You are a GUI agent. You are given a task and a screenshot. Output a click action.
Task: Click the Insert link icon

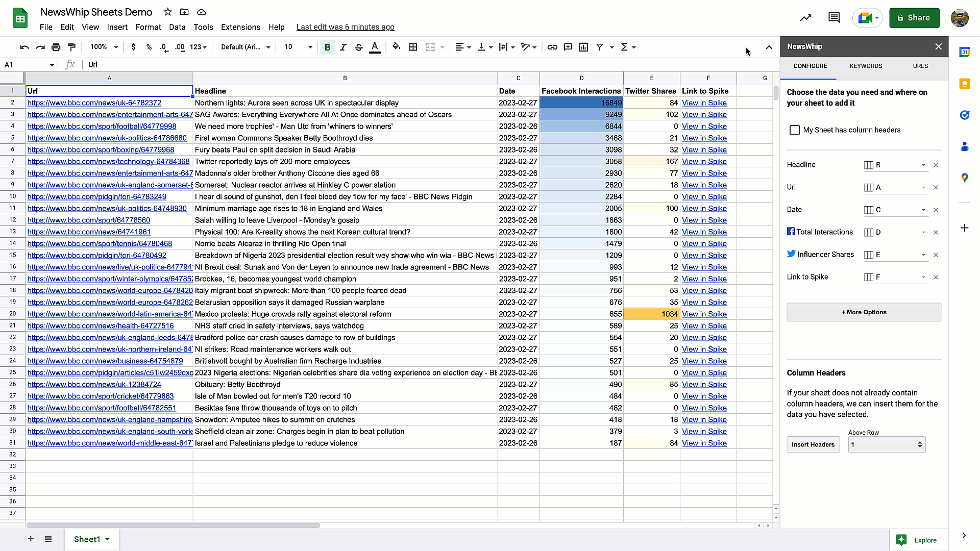tap(552, 47)
